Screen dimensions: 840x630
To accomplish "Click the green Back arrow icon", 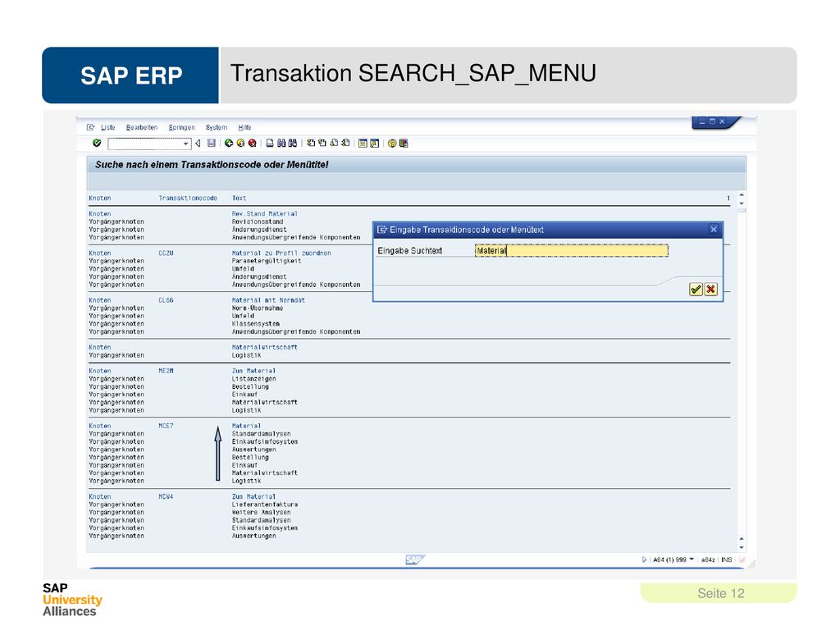I will coord(229,143).
